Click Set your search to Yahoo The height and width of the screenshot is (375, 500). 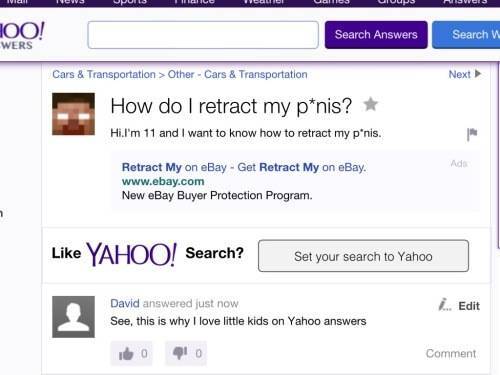tap(363, 256)
